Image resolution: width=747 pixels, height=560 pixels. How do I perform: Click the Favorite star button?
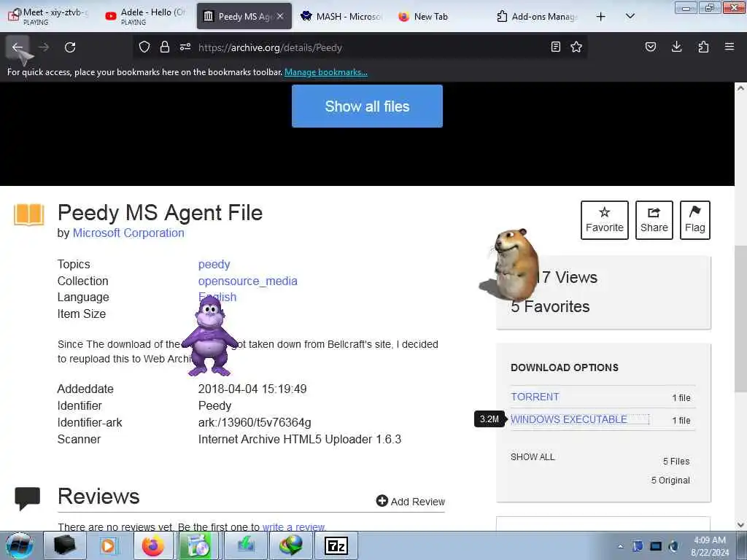click(x=605, y=220)
